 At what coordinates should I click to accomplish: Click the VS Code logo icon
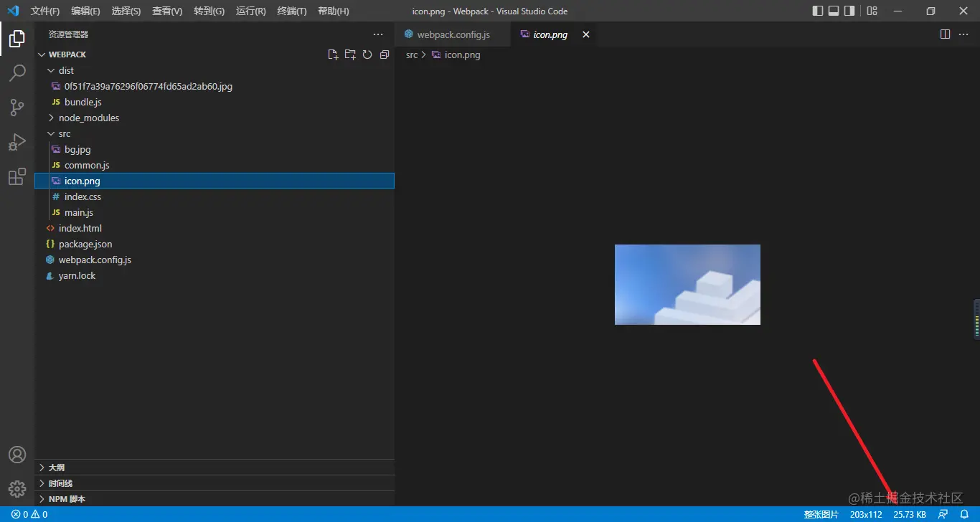[13, 11]
